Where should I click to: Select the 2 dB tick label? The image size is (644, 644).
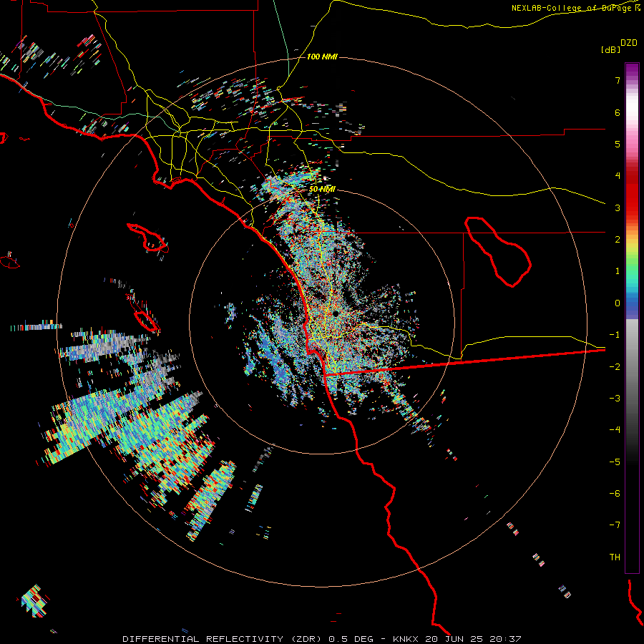(618, 240)
